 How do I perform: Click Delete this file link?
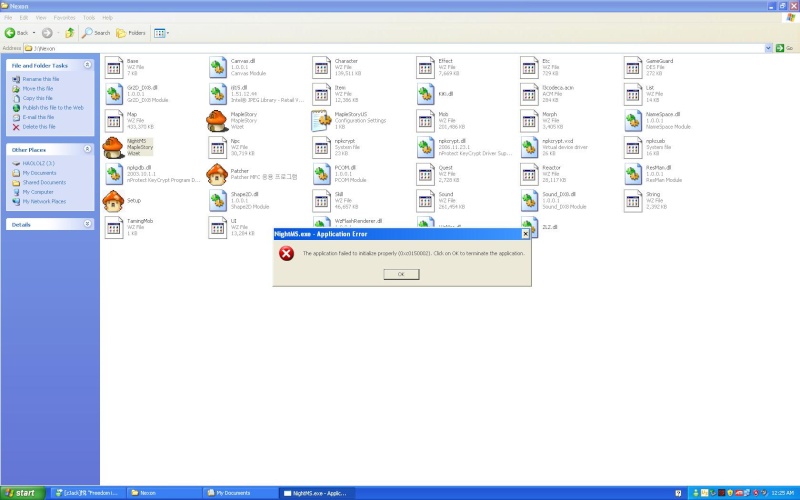point(39,127)
